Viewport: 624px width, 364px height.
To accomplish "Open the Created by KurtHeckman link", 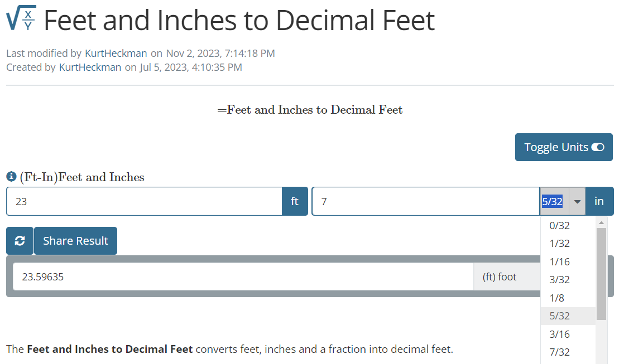I will 90,67.
